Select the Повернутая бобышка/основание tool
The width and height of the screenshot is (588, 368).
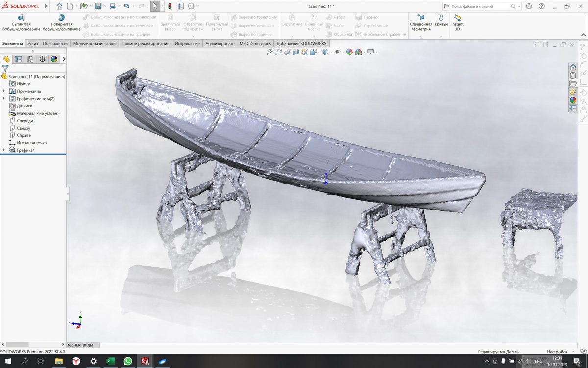coord(61,23)
